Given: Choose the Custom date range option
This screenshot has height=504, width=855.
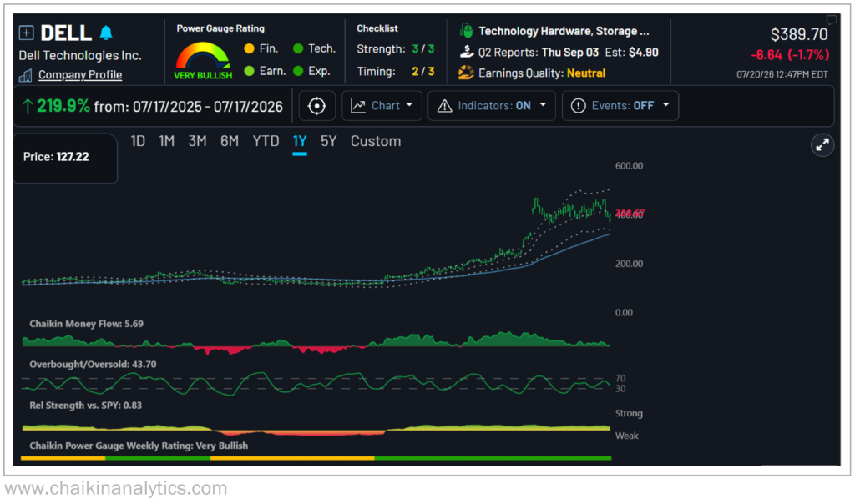Looking at the screenshot, I should point(376,141).
